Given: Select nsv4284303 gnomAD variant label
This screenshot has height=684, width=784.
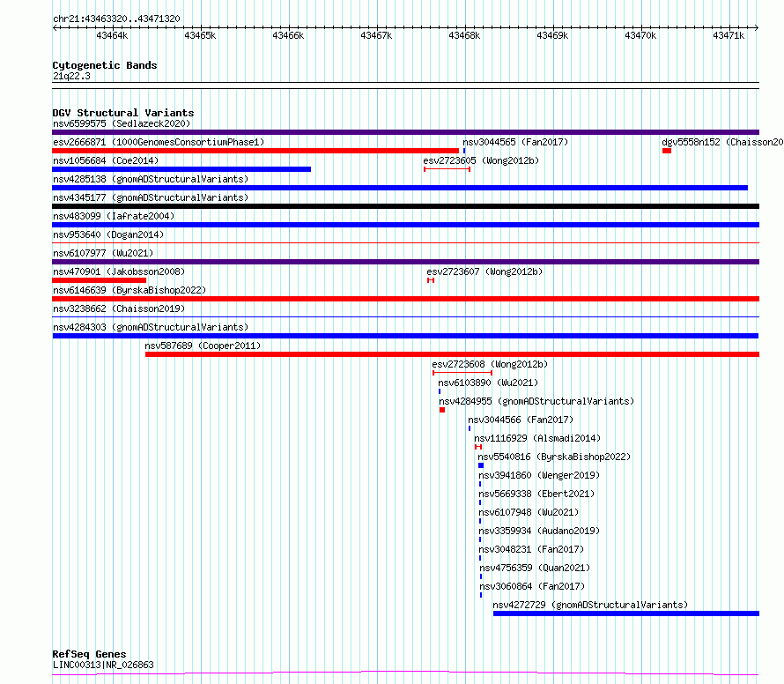Looking at the screenshot, I should point(151,327).
